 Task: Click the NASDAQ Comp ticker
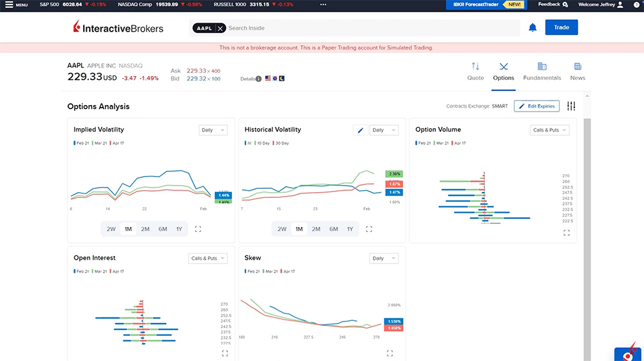[160, 5]
